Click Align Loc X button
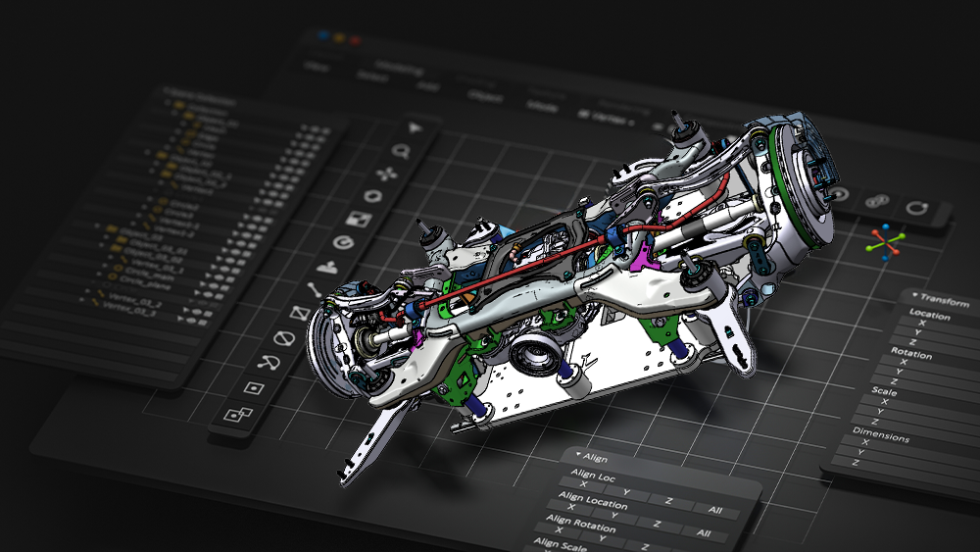This screenshot has height=552, width=980. pyautogui.click(x=584, y=484)
